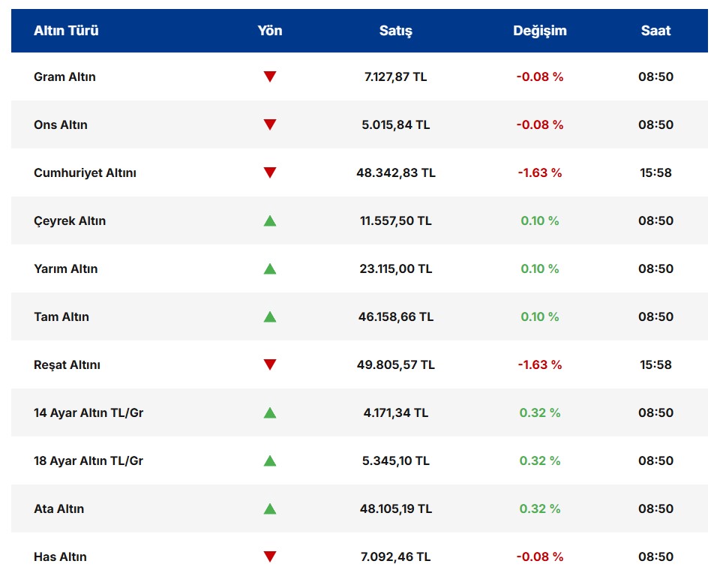711x588 pixels.
Task: Click the Değişim column header
Action: click(539, 31)
